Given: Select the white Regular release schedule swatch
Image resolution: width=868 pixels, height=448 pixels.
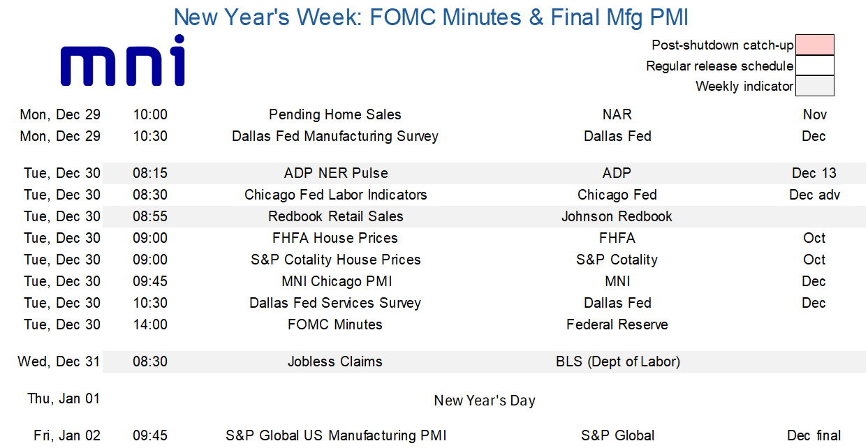Looking at the screenshot, I should click(815, 66).
